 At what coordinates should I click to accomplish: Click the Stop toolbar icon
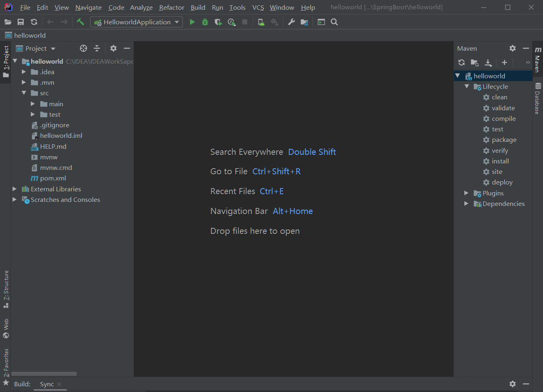[x=245, y=22]
